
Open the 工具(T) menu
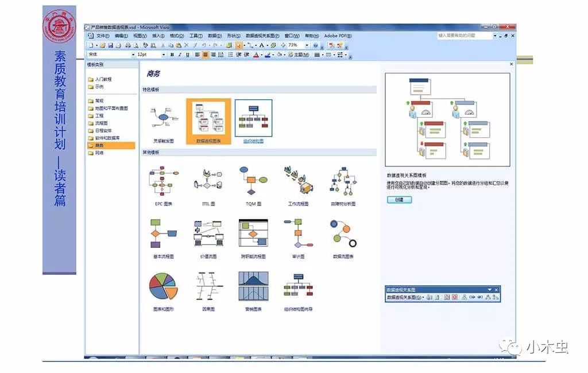pyautogui.click(x=196, y=36)
